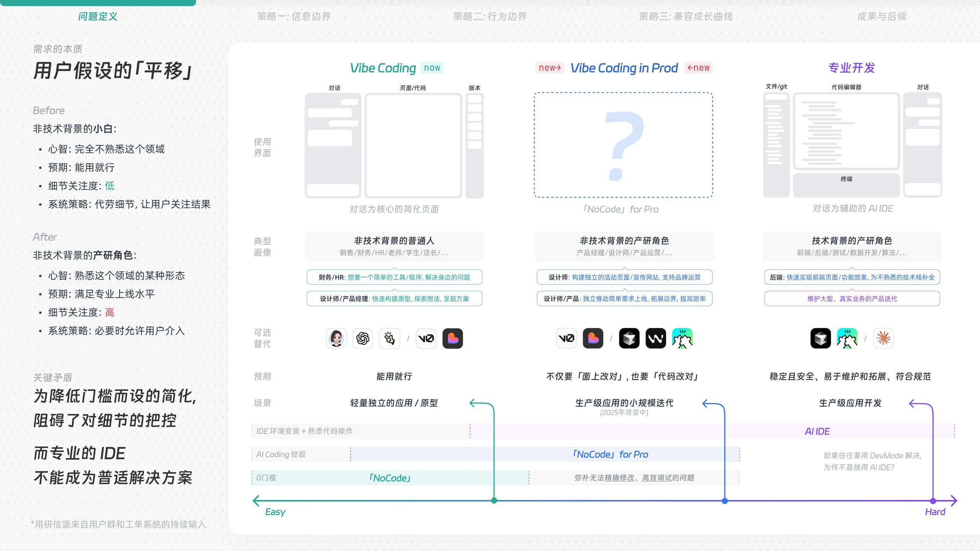This screenshot has width=980, height=551.
Task: Click the blue dot on the Easy–Hard axis
Action: point(725,500)
